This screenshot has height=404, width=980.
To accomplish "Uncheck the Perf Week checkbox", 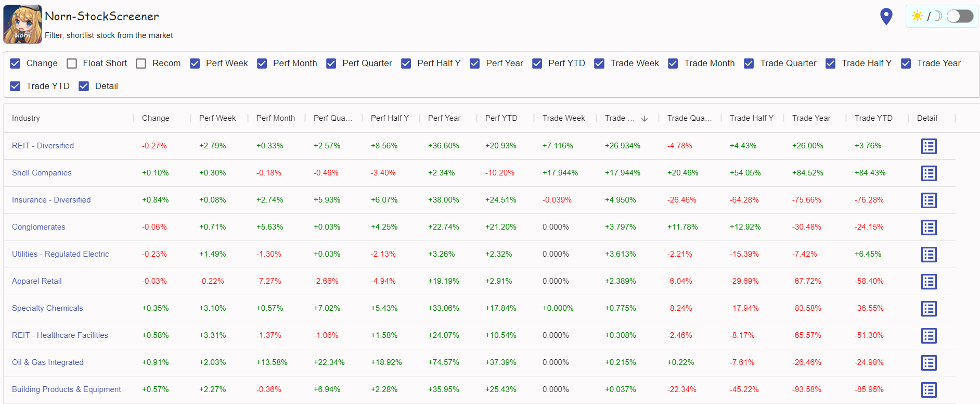I will pos(195,64).
